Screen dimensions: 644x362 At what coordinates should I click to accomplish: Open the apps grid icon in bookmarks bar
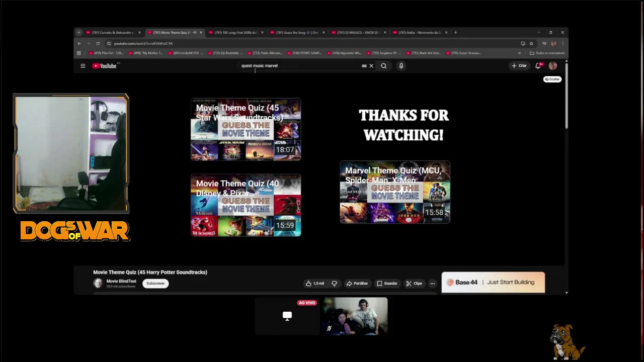coord(78,53)
